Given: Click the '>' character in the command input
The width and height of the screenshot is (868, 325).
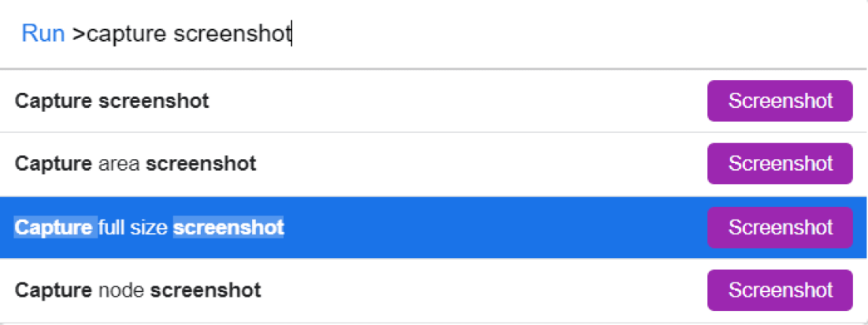Looking at the screenshot, I should 79,35.
